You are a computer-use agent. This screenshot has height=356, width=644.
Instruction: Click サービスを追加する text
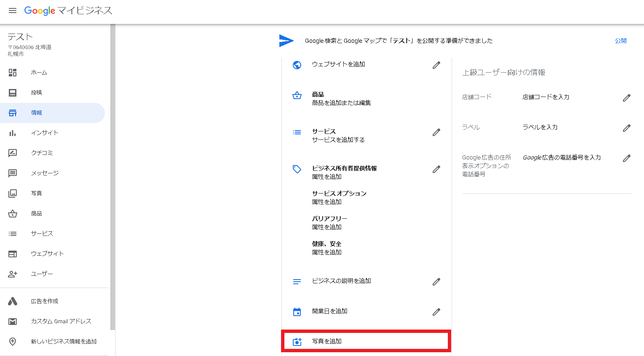point(338,140)
